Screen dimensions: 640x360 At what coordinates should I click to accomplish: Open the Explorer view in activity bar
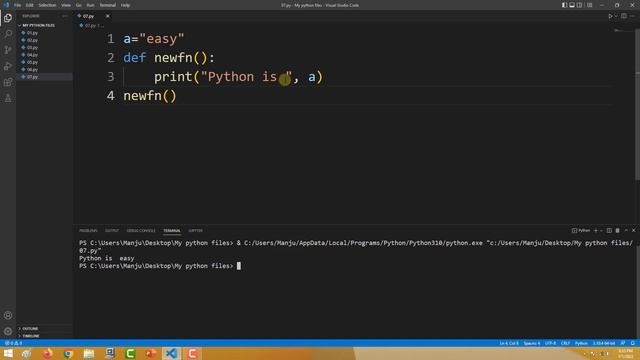click(8, 18)
